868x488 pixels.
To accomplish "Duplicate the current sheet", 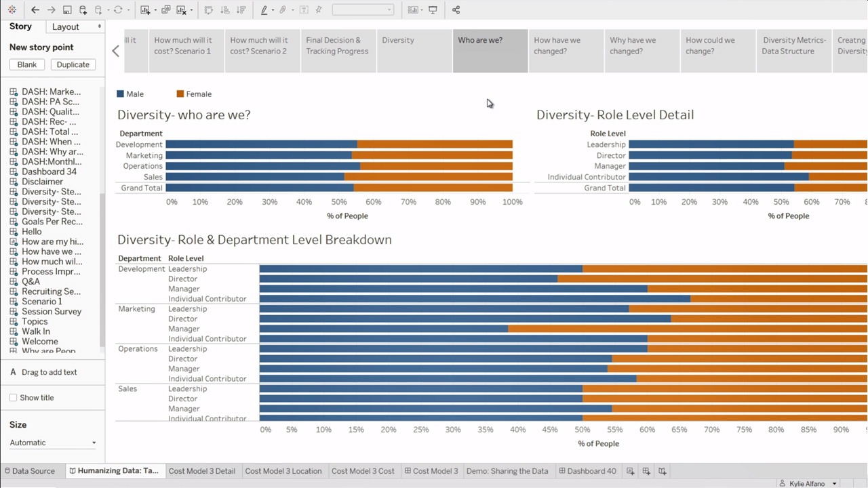I will pos(166,10).
